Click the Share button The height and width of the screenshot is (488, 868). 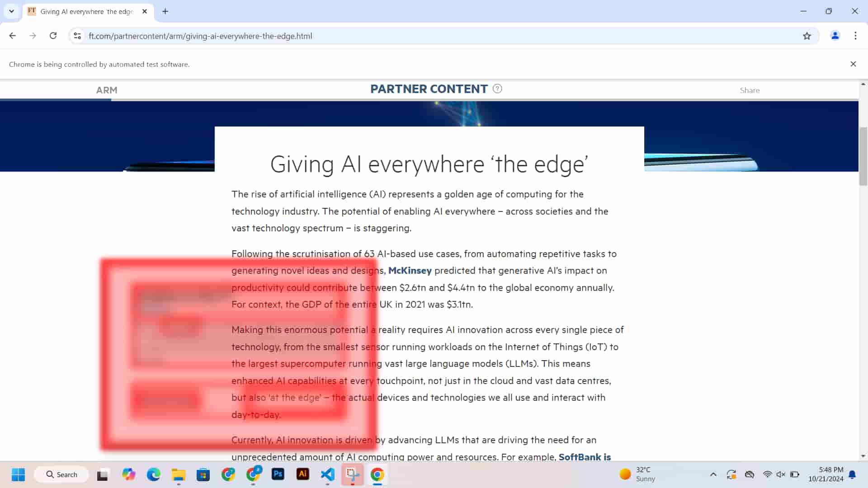[x=750, y=90]
